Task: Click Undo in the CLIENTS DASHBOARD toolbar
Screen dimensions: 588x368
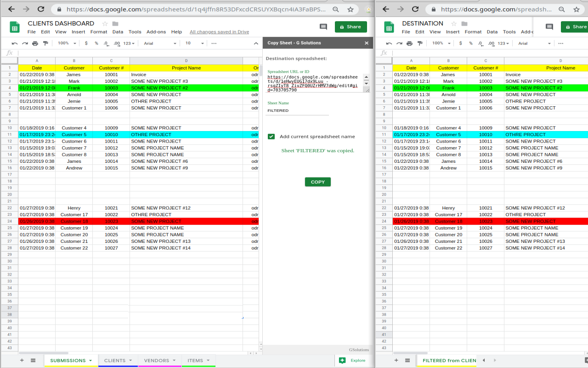Action: (x=15, y=43)
